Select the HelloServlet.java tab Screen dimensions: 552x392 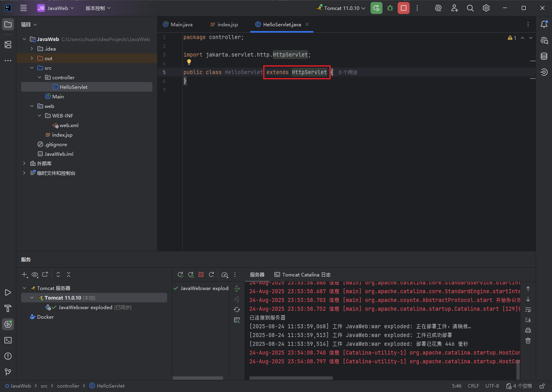(282, 24)
